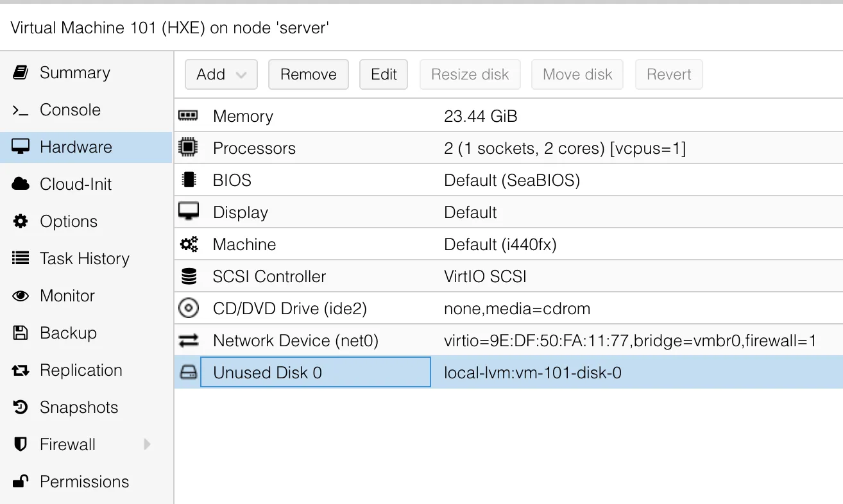Viewport: 843px width, 504px height.
Task: Click the Network Device arrows icon
Action: tap(188, 340)
